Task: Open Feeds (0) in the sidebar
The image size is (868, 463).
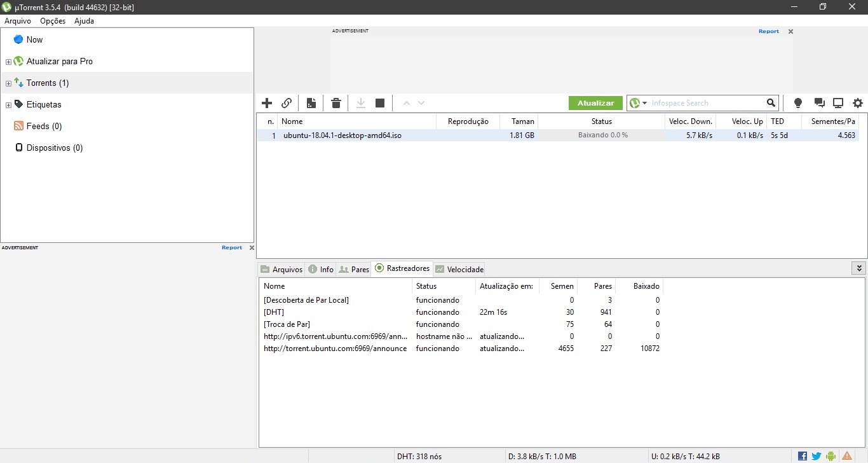Action: (44, 126)
